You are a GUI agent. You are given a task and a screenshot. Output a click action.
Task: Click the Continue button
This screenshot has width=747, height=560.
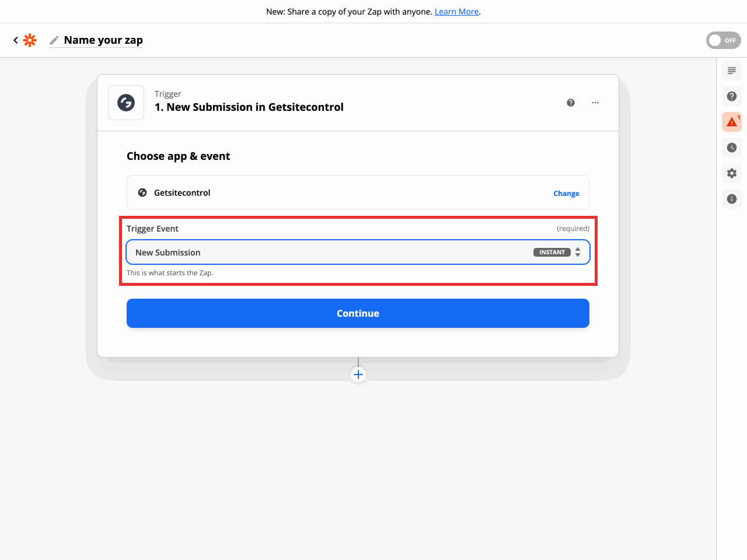[358, 313]
